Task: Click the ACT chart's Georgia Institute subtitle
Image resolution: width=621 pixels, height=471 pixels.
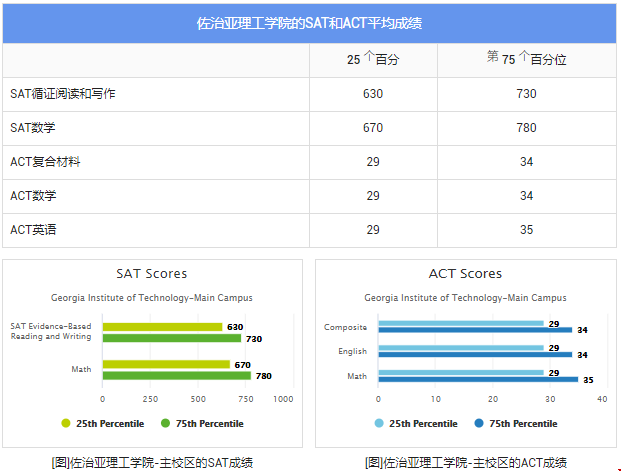Action: tap(465, 298)
